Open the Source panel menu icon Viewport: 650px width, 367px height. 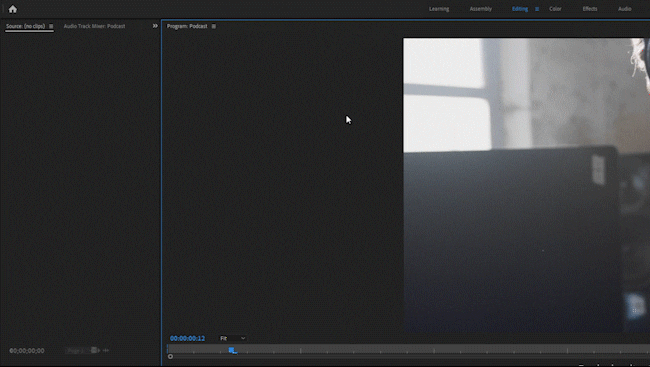(51, 26)
